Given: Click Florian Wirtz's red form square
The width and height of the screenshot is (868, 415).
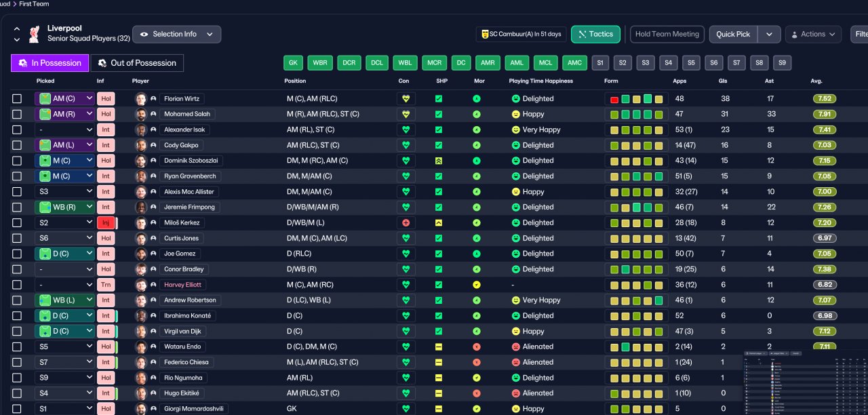Looking at the screenshot, I should click(x=614, y=99).
